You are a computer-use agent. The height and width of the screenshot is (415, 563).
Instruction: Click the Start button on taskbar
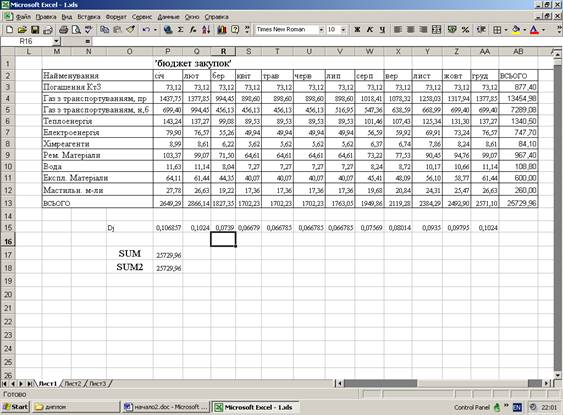(15, 407)
